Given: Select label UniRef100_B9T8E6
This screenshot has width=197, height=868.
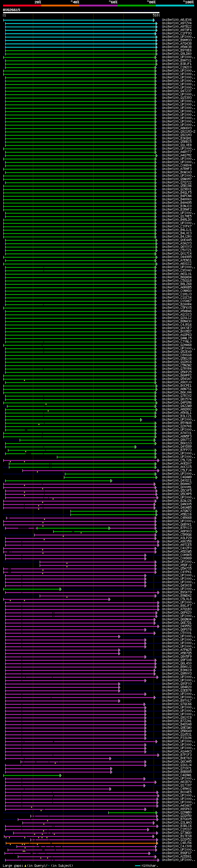Looking at the screenshot, I should (177, 50).
